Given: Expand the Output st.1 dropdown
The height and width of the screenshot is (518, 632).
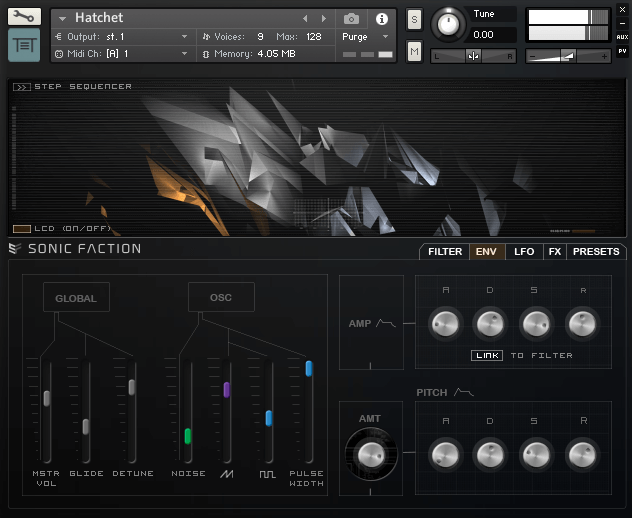Looking at the screenshot, I should (x=184, y=36).
